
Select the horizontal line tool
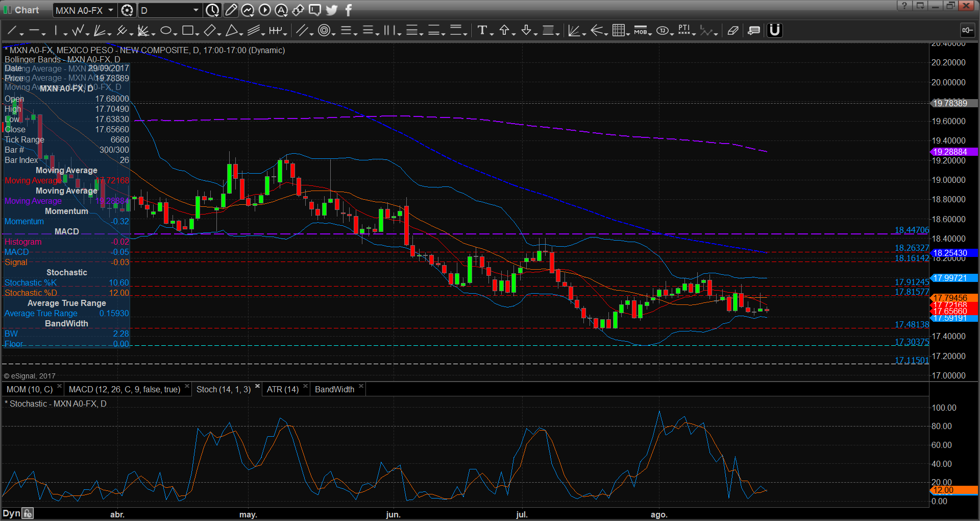click(34, 31)
